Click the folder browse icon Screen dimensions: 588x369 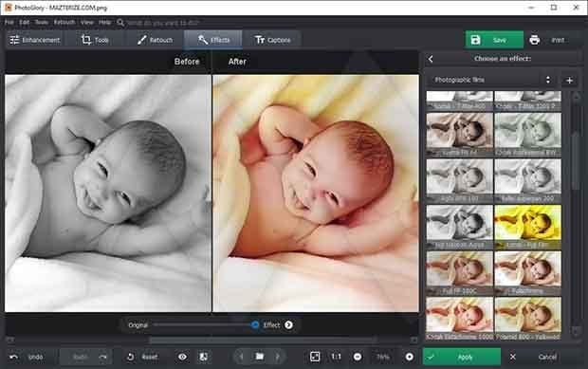[x=260, y=357]
